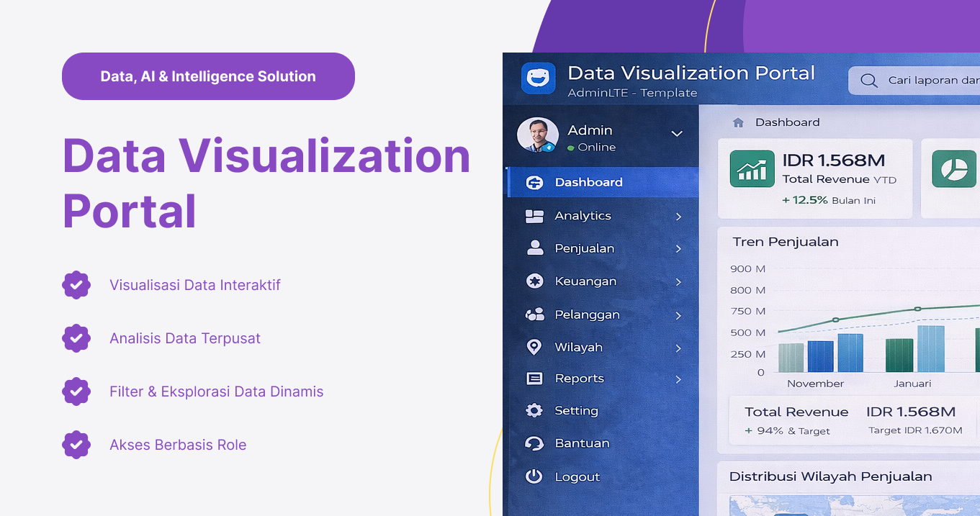Toggle the Online status indicator
This screenshot has height=516, width=980.
tap(570, 146)
